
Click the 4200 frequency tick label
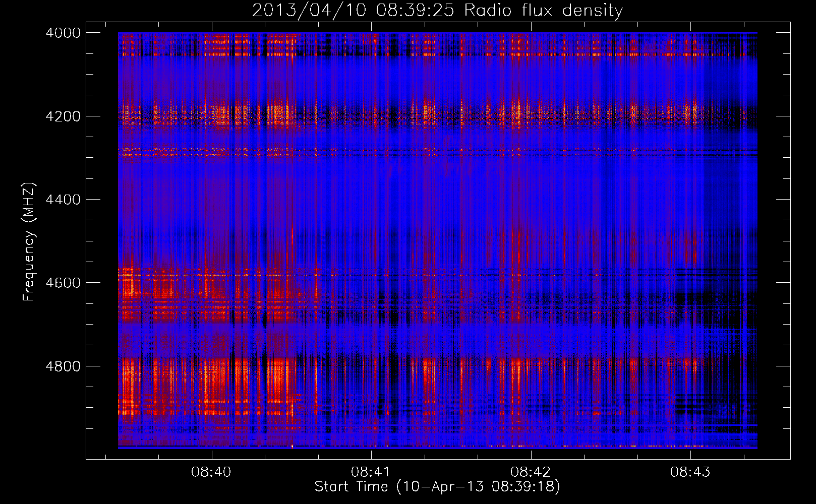(63, 116)
